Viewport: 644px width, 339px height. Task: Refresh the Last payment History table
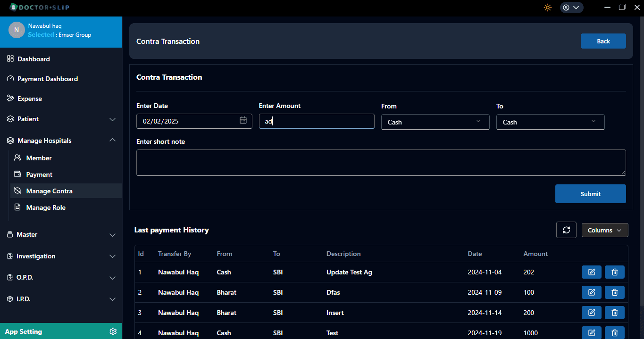point(566,230)
